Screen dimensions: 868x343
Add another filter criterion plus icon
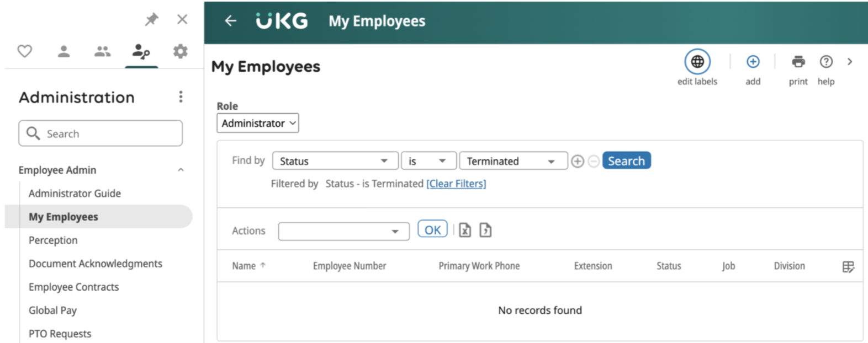[578, 161]
